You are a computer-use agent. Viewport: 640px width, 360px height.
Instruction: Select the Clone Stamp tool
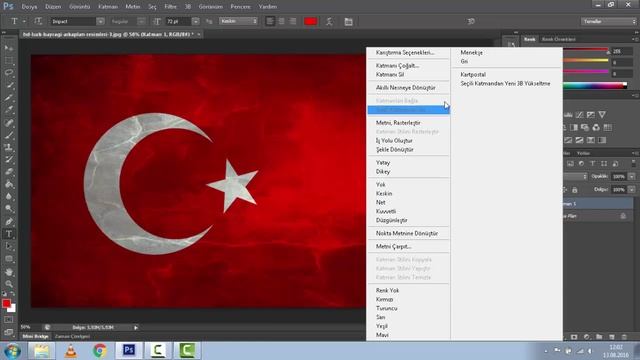[x=9, y=147]
